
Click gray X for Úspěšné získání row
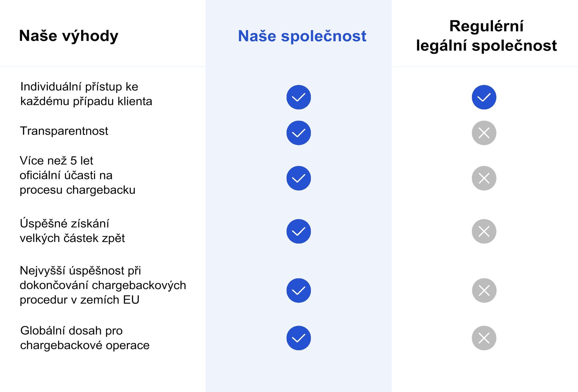[484, 231]
